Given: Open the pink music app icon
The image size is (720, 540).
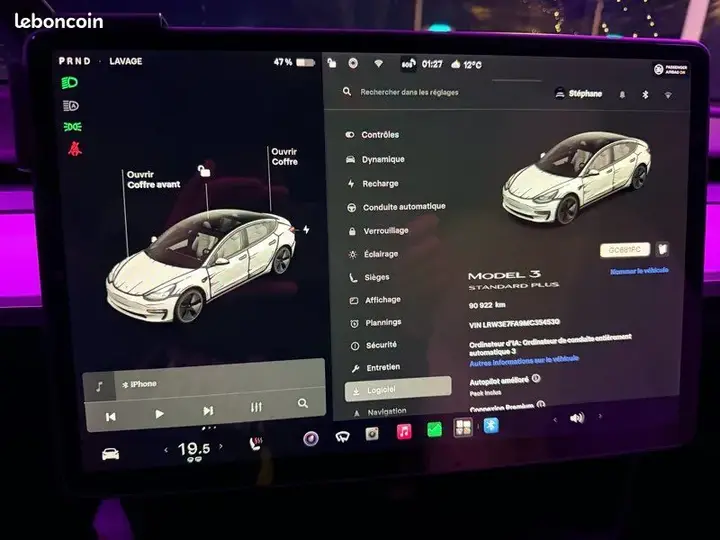Looking at the screenshot, I should tap(404, 432).
